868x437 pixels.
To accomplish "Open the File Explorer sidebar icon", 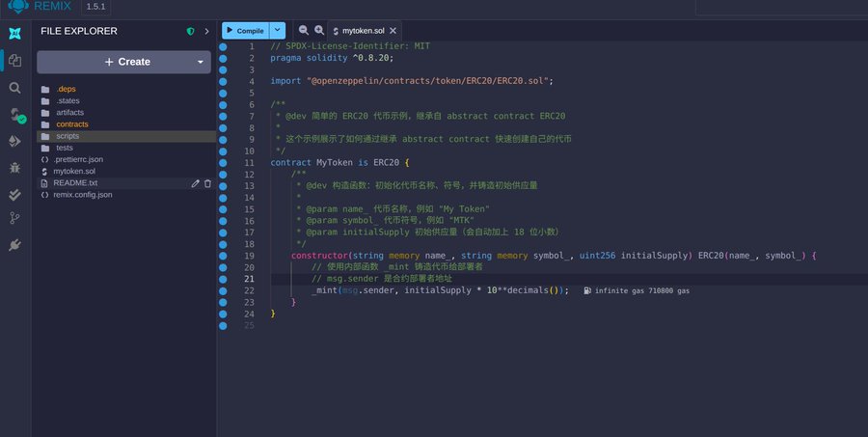I will tap(14, 61).
